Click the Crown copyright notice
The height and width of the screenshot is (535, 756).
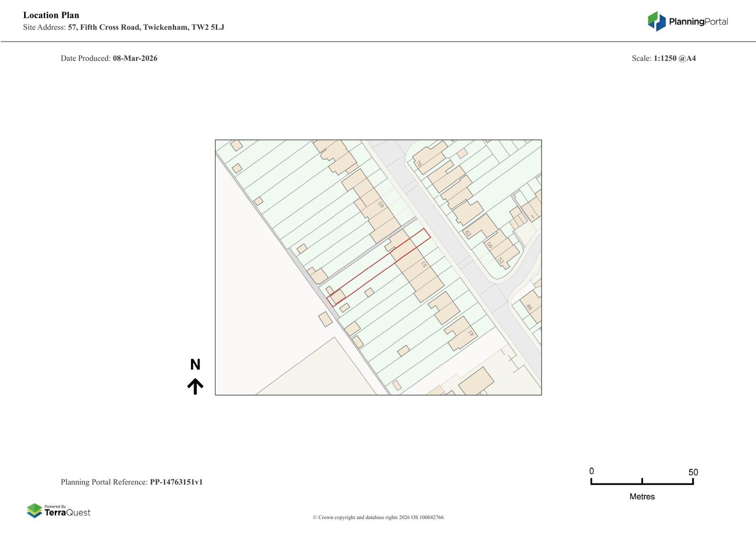click(x=378, y=518)
